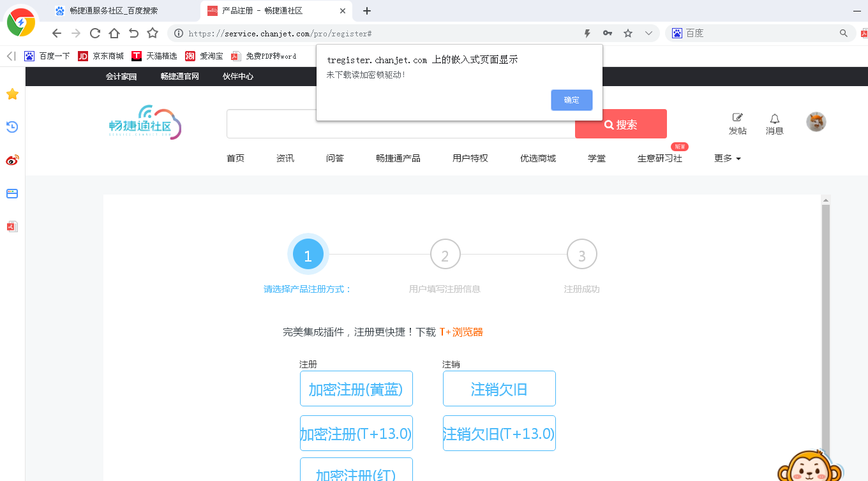868x481 pixels.
Task: Open Weibo icon in left sidebar
Action: (x=12, y=160)
